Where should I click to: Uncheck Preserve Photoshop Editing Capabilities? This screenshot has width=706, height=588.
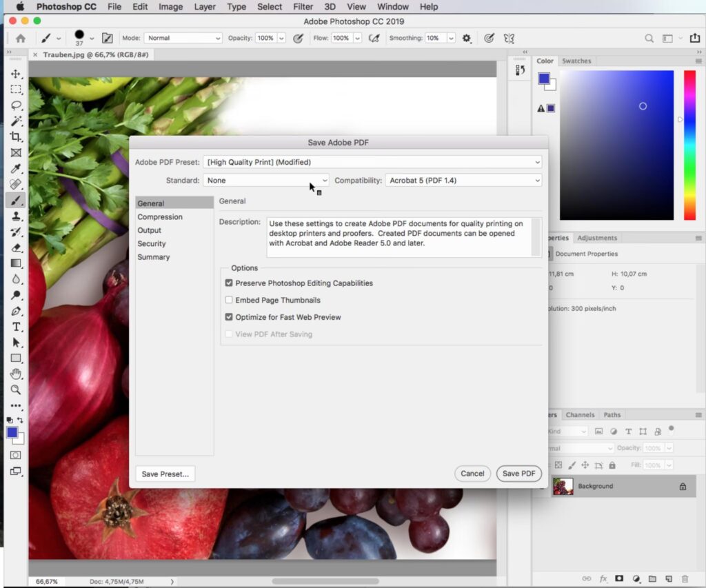229,283
